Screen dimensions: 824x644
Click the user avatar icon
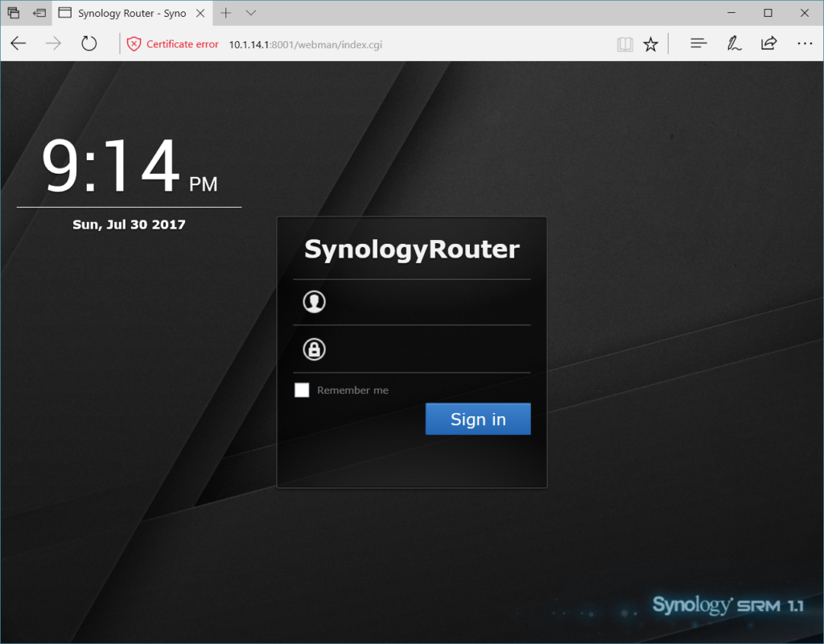point(315,302)
